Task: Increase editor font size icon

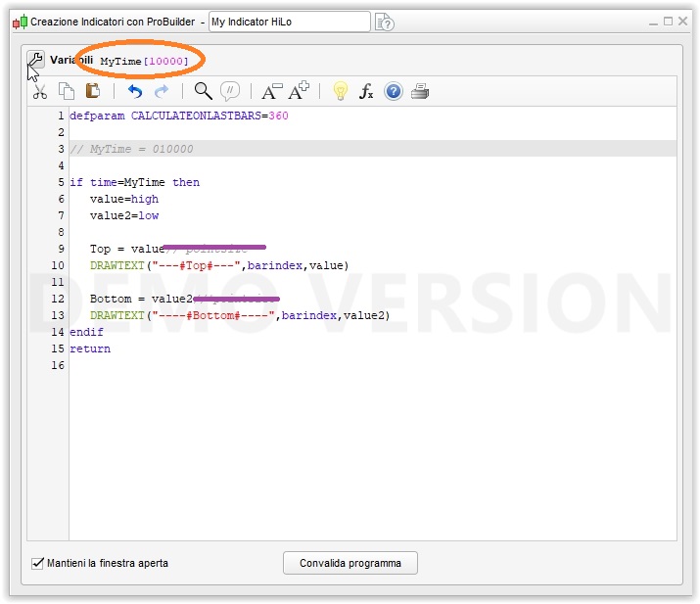Action: [299, 91]
